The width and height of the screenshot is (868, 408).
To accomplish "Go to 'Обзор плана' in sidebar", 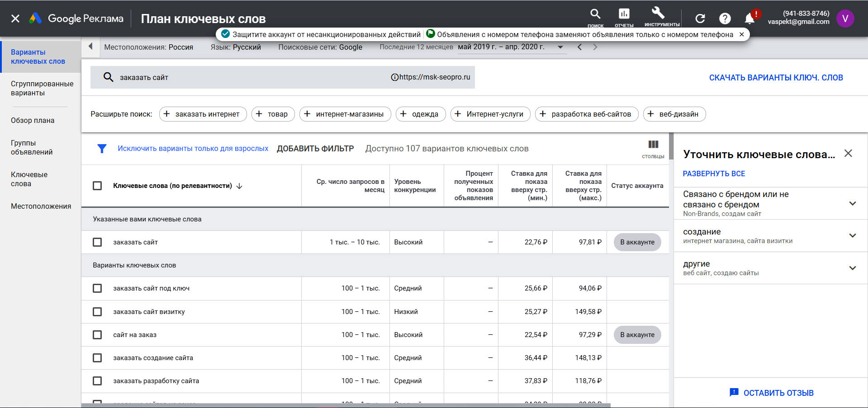I will point(33,121).
